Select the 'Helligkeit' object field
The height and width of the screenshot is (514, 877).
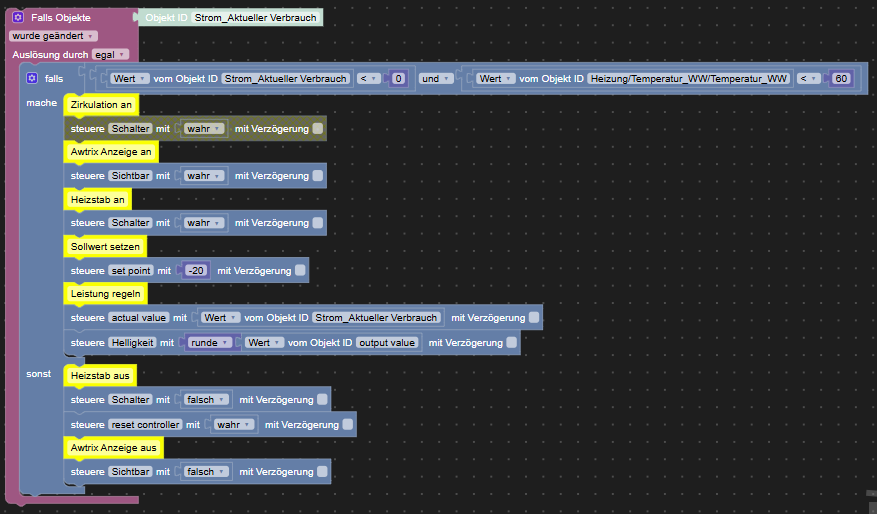coord(133,342)
